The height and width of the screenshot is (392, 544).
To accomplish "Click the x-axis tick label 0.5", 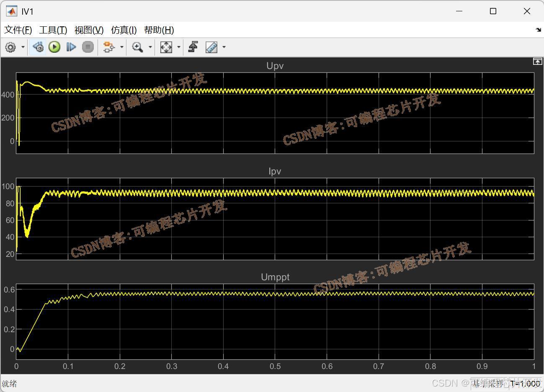I will [x=275, y=366].
